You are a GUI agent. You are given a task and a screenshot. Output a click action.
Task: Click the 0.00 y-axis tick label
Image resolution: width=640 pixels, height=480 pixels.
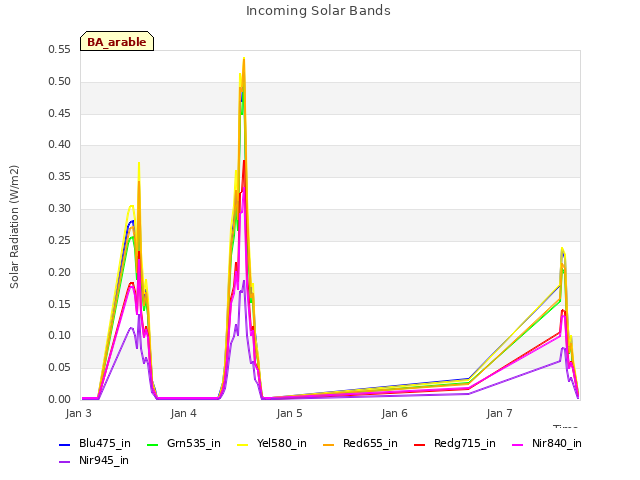pos(60,399)
